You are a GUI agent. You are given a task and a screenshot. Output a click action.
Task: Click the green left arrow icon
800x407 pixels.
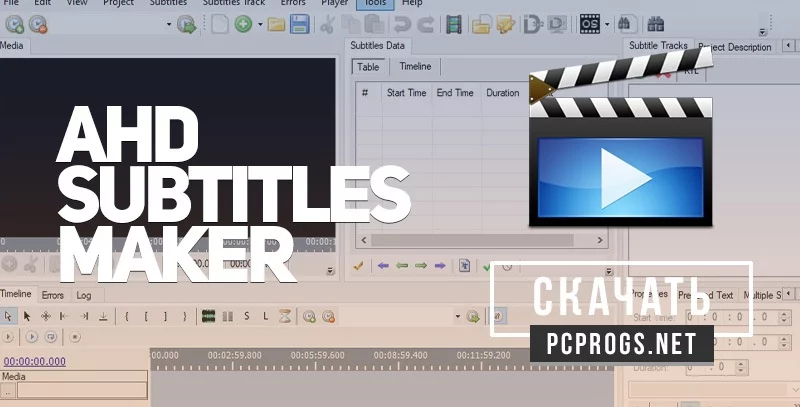pyautogui.click(x=402, y=266)
